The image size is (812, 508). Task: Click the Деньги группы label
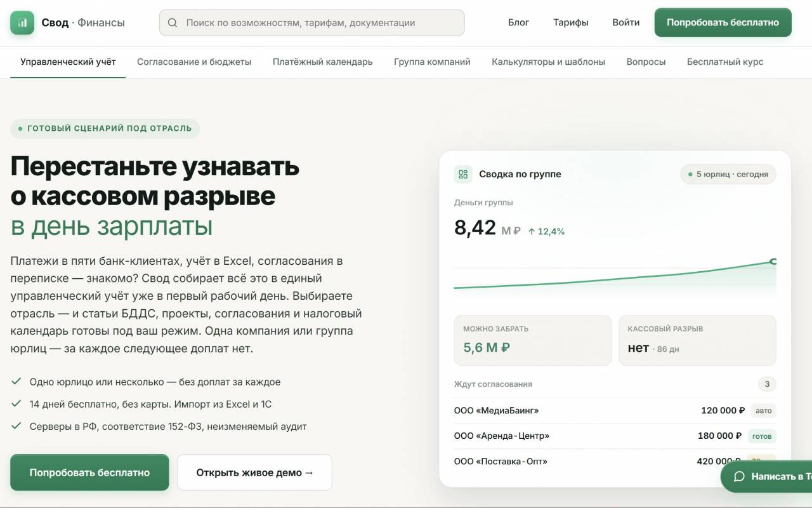click(483, 203)
